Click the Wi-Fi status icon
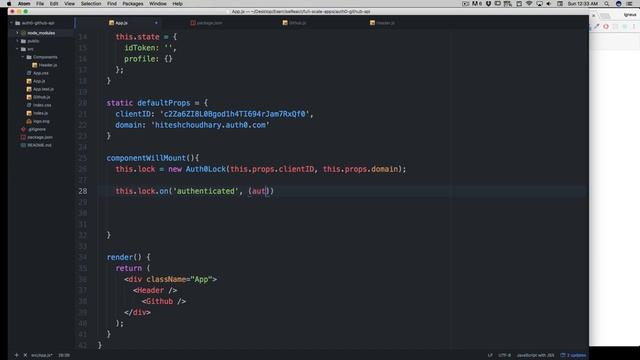 tap(529, 4)
